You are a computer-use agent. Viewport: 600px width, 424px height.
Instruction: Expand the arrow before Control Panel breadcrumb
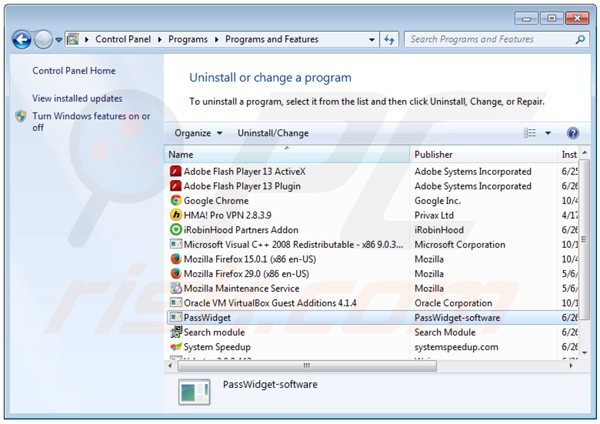(x=87, y=39)
